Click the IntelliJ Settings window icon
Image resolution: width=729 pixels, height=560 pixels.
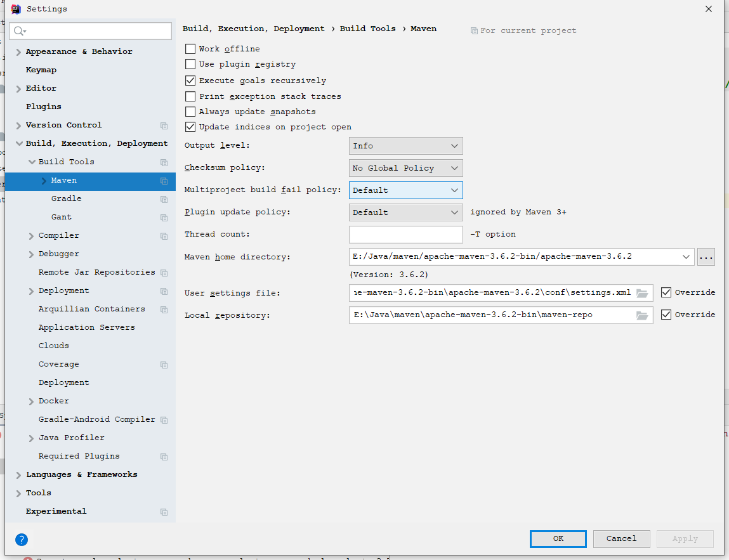pyautogui.click(x=16, y=9)
